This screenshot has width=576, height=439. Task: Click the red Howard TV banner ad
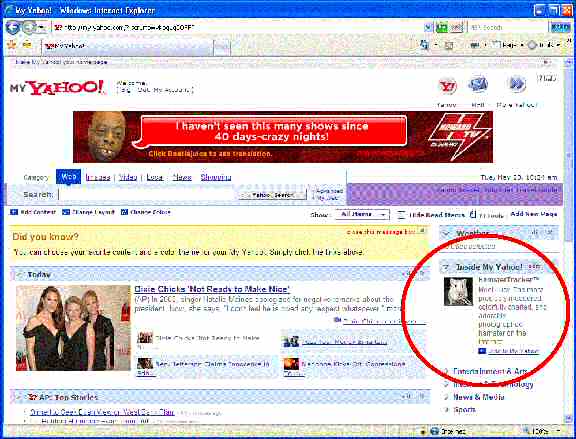coord(283,137)
